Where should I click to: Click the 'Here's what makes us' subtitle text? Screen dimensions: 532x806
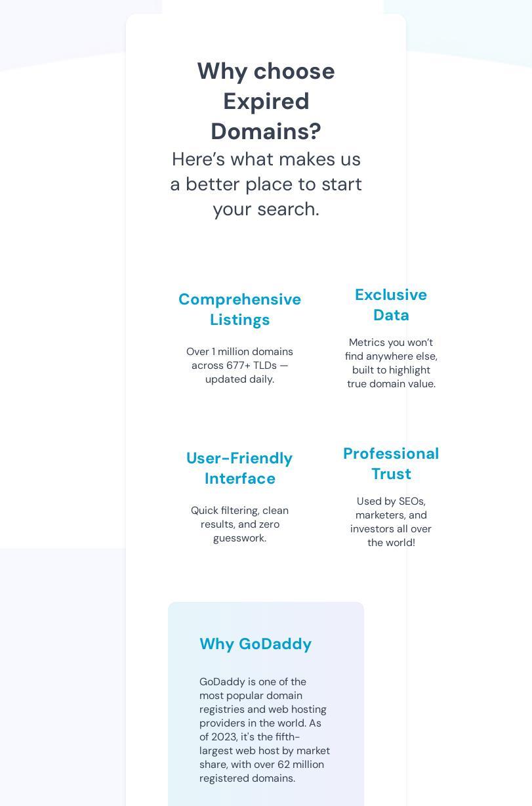266,159
